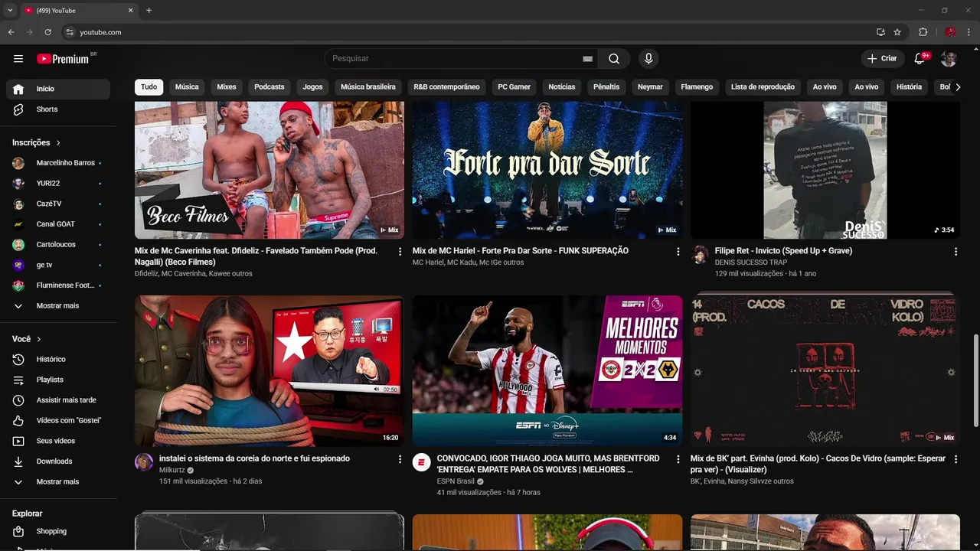Select the Flamengo chip
This screenshot has width=980, height=551.
tap(697, 87)
